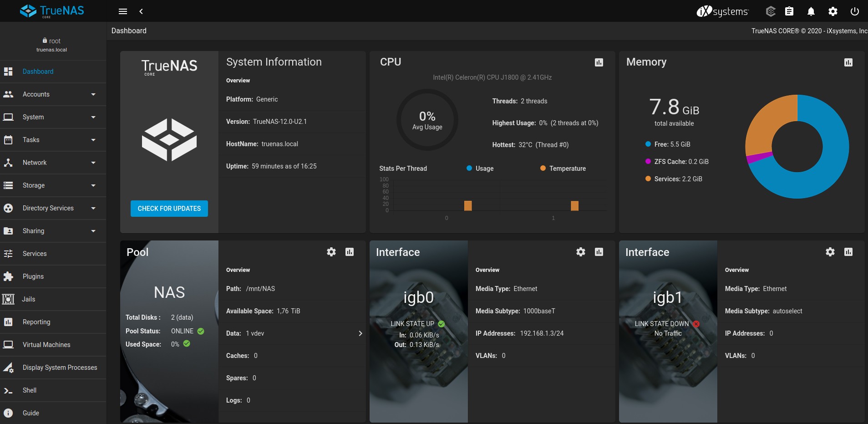Go to Reporting section

pos(53,322)
